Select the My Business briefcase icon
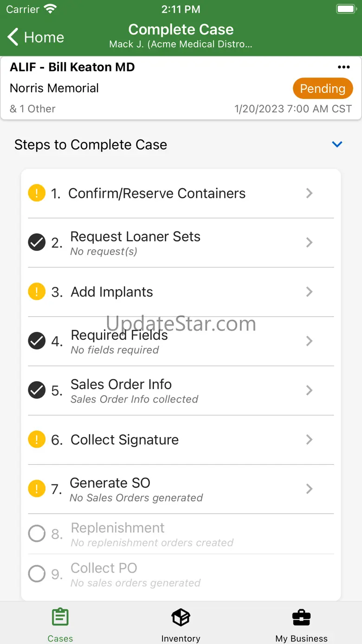This screenshot has height=644, width=362. click(301, 618)
